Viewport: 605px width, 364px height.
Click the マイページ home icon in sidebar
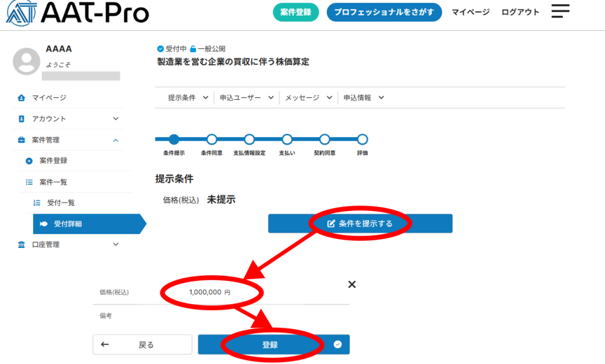(22, 98)
